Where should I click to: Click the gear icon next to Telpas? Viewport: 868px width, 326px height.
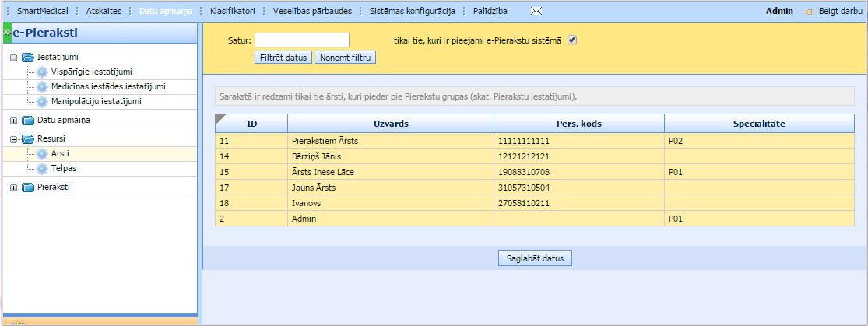tap(42, 169)
